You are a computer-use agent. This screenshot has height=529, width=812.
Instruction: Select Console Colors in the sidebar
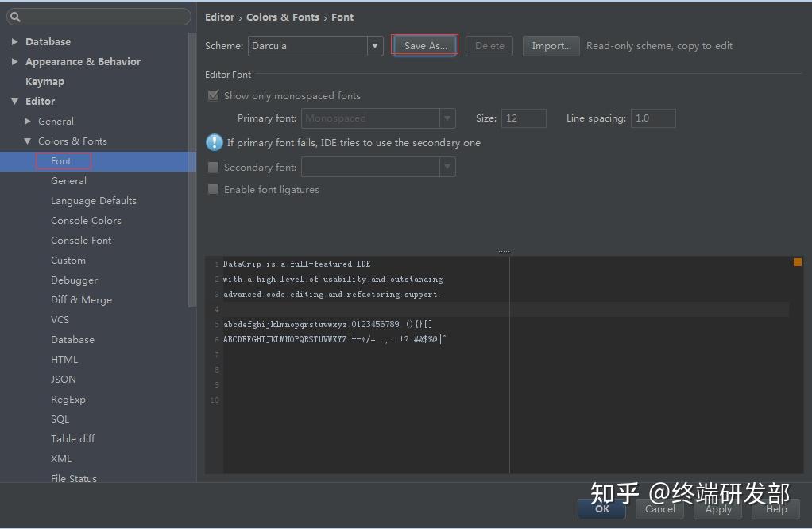(86, 220)
